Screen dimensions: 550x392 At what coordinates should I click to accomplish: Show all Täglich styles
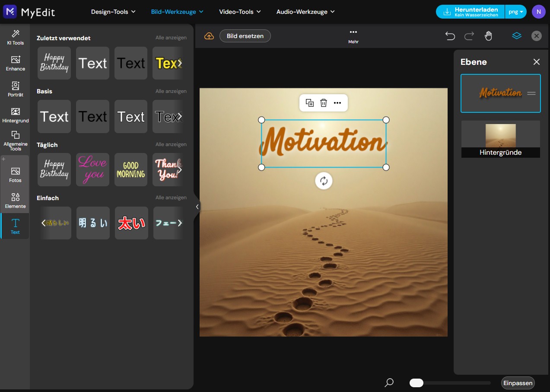click(171, 144)
